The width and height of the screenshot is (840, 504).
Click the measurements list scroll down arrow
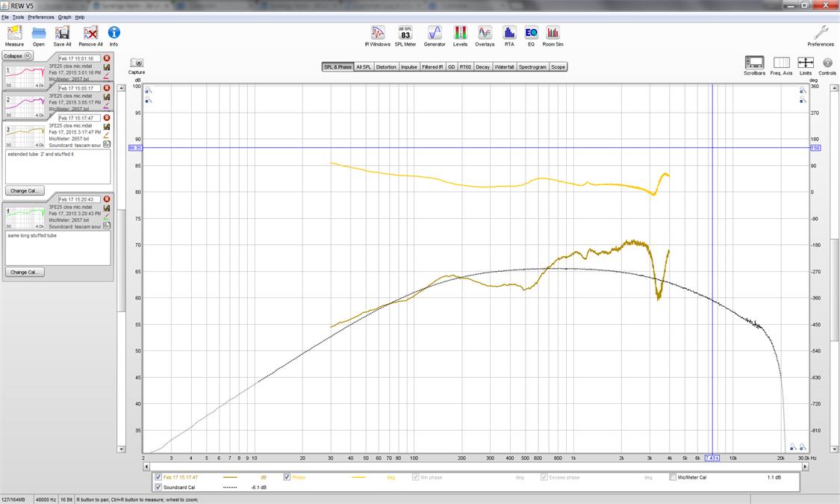121,449
